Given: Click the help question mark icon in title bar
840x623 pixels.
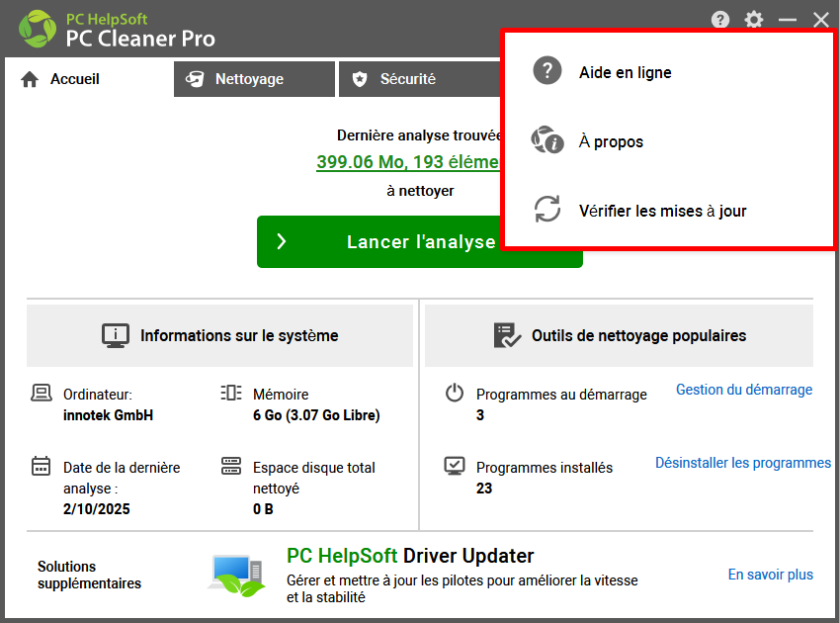Looking at the screenshot, I should [x=720, y=20].
